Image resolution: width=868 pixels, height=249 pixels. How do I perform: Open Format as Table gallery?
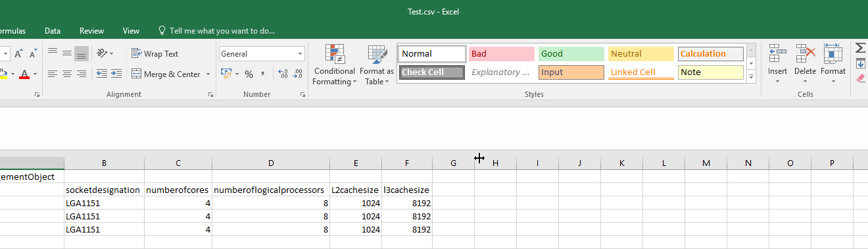click(377, 65)
